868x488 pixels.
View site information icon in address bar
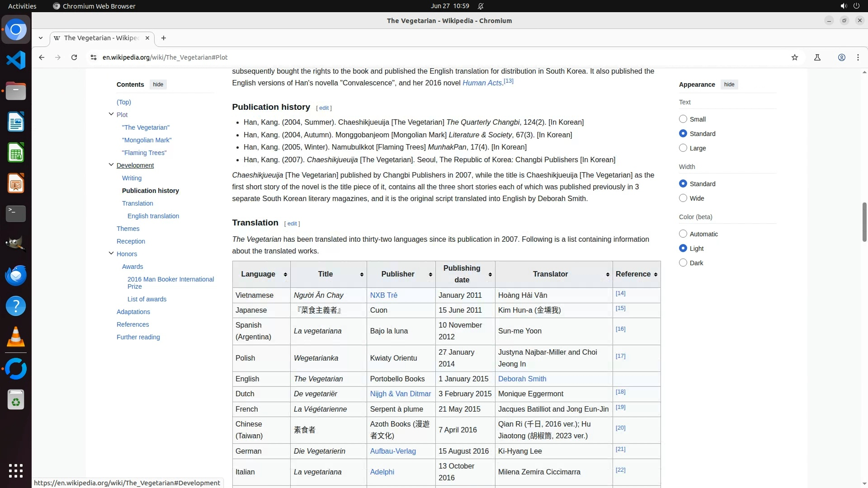pyautogui.click(x=93, y=57)
